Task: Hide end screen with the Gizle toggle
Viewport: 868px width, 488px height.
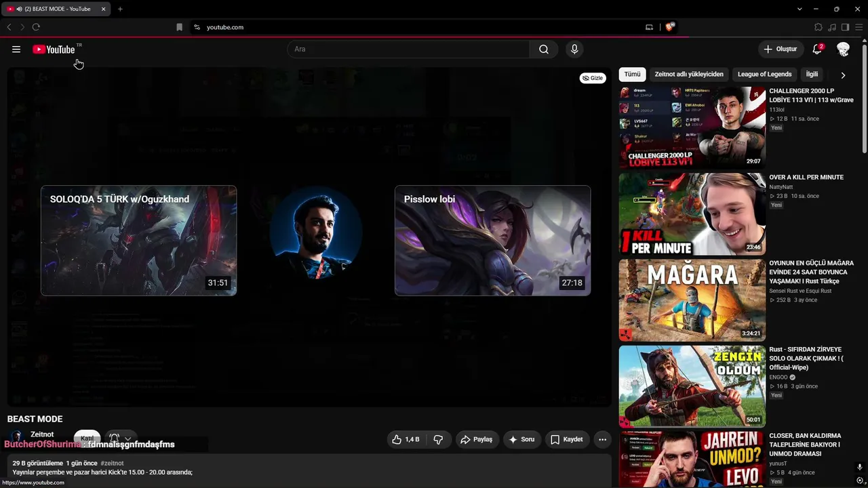Action: click(x=593, y=78)
